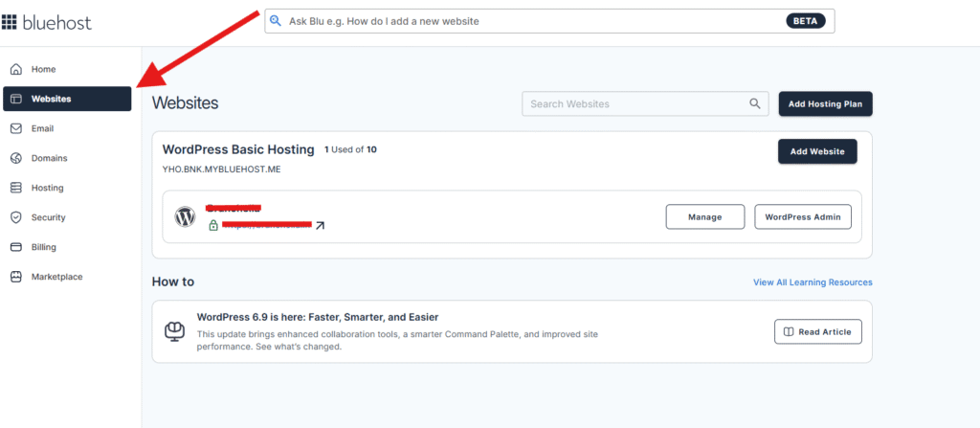Screen dimensions: 980x428
Task: Click the Email envelope icon in sidebar
Action: [16, 128]
